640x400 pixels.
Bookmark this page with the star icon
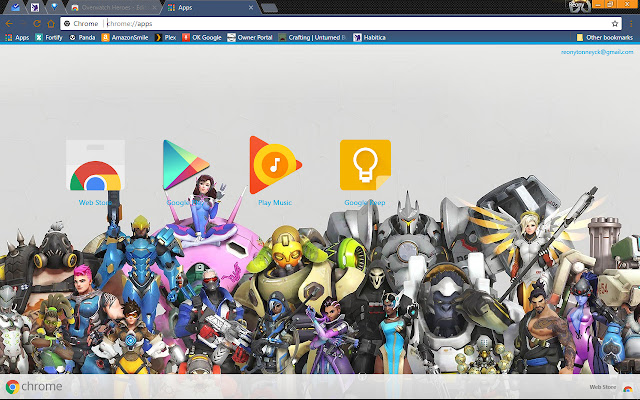coord(615,24)
